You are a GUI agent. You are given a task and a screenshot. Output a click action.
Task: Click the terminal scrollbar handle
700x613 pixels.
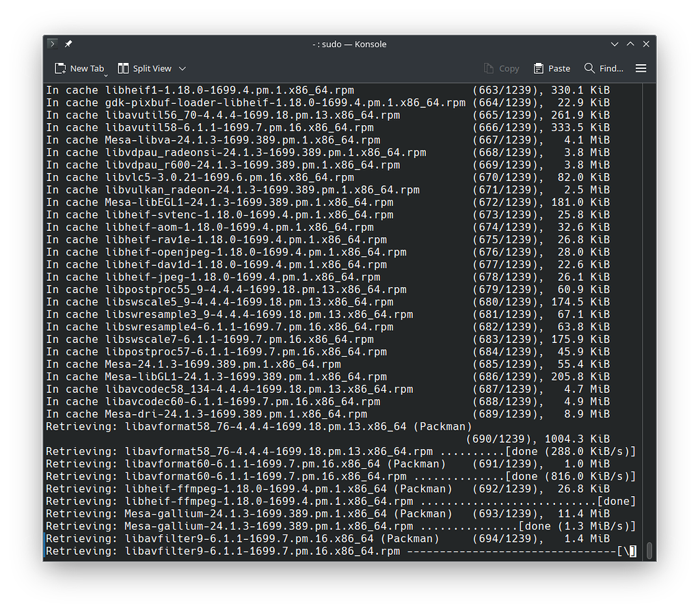[x=649, y=550]
